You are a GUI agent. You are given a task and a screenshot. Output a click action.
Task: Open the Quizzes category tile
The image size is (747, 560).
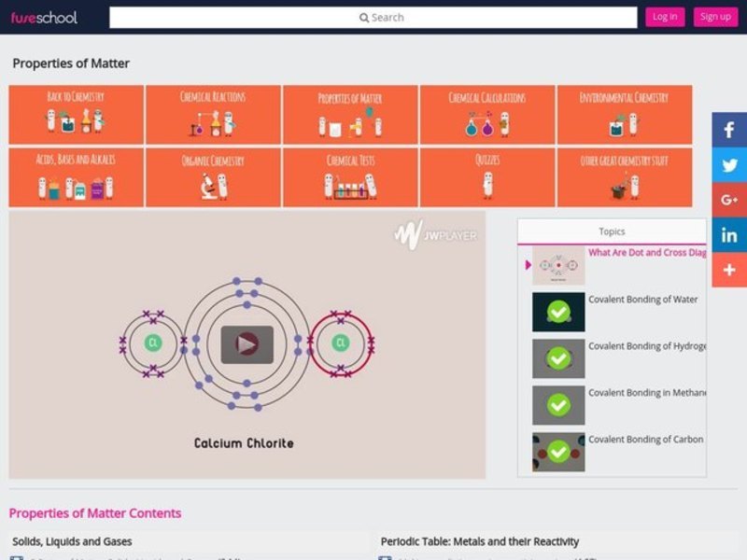[487, 177]
